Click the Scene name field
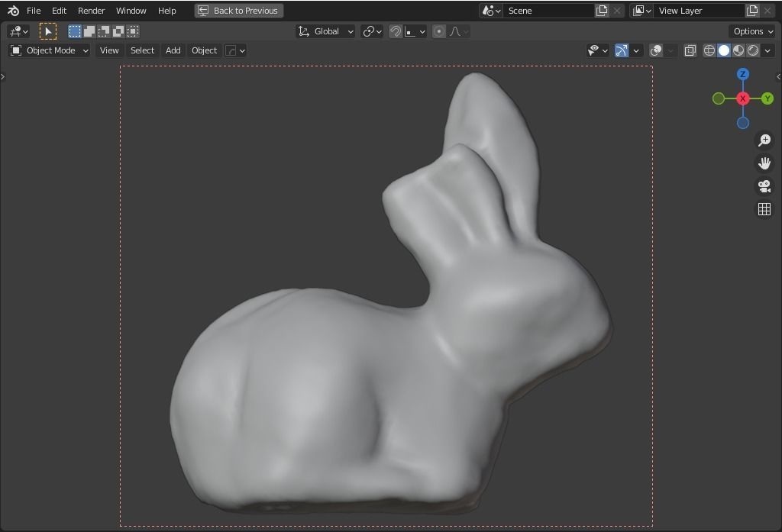 548,11
